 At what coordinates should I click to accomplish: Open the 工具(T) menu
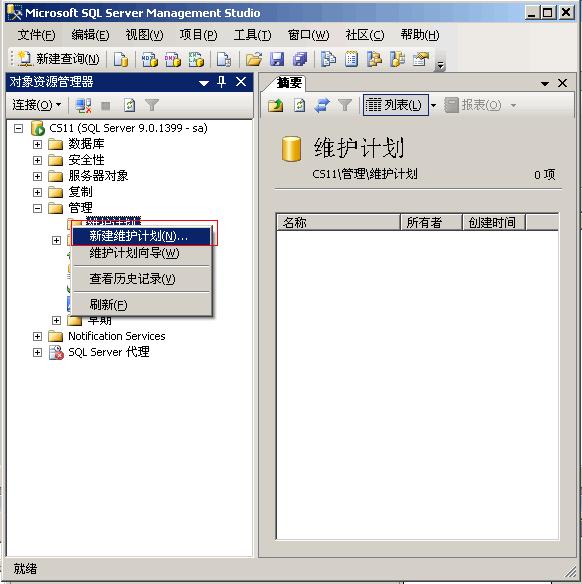(x=252, y=35)
